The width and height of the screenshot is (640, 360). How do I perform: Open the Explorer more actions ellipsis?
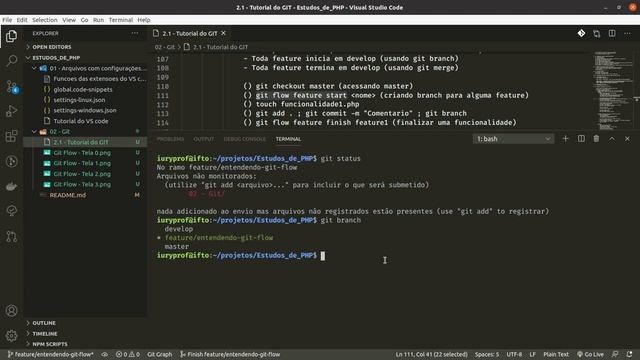(135, 33)
